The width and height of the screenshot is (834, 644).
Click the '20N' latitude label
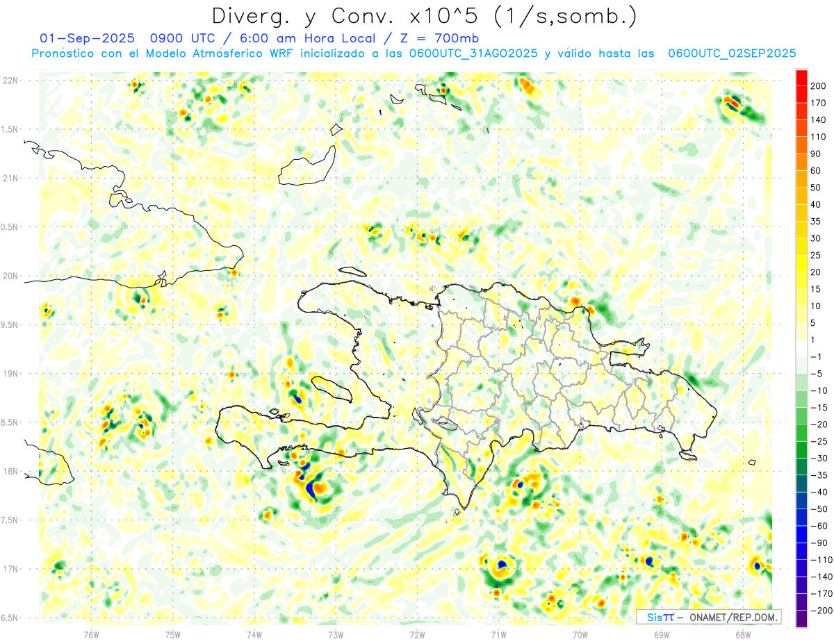tap(10, 276)
